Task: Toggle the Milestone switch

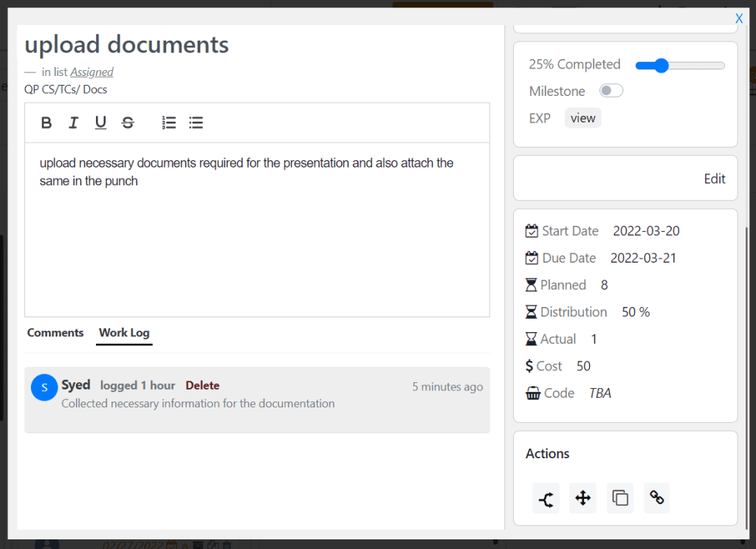Action: tap(611, 91)
